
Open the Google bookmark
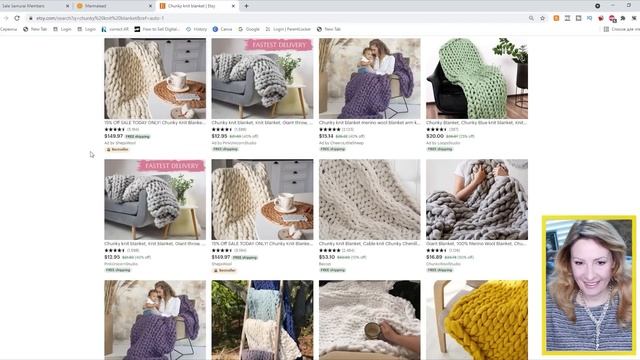[x=249, y=29]
